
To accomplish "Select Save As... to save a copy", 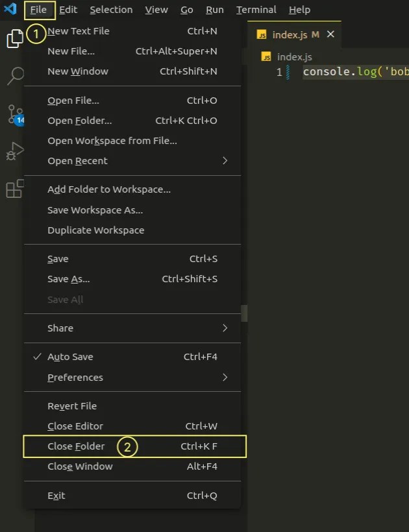I will (x=68, y=278).
